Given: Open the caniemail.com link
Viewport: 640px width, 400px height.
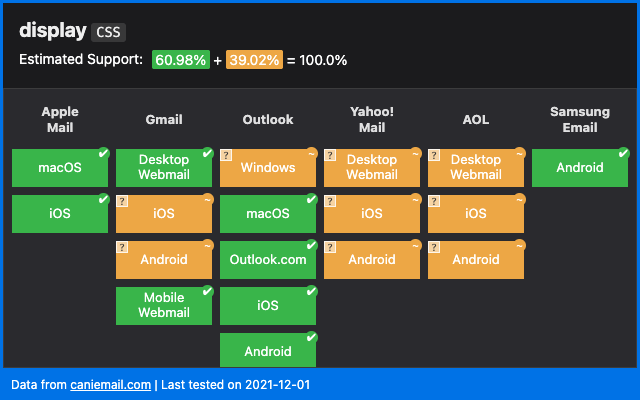Looking at the screenshot, I should coord(111,385).
